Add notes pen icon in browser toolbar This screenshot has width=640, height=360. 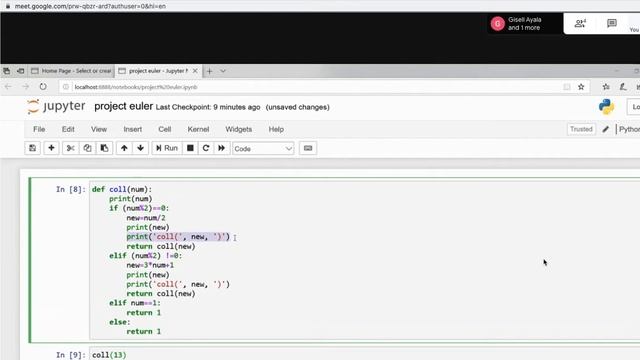click(x=623, y=87)
